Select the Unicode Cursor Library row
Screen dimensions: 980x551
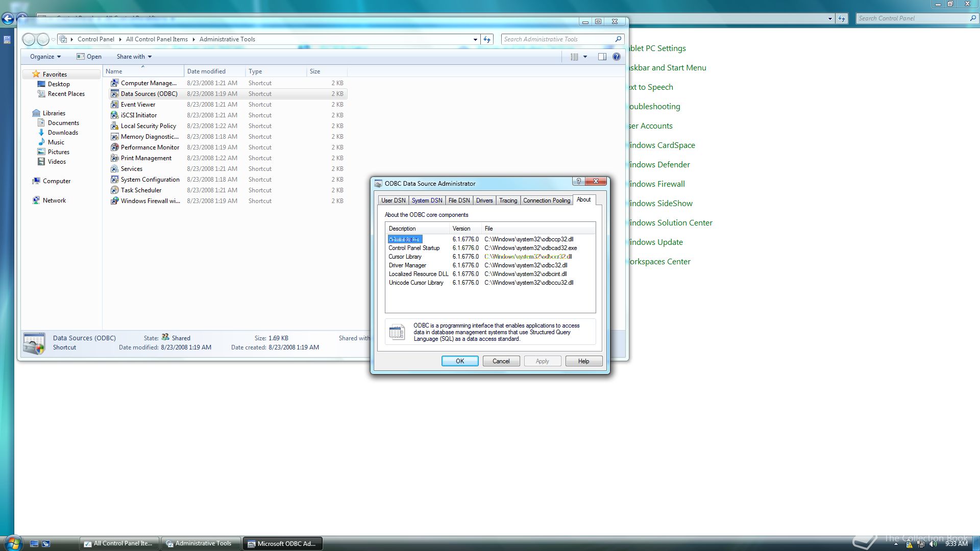490,283
